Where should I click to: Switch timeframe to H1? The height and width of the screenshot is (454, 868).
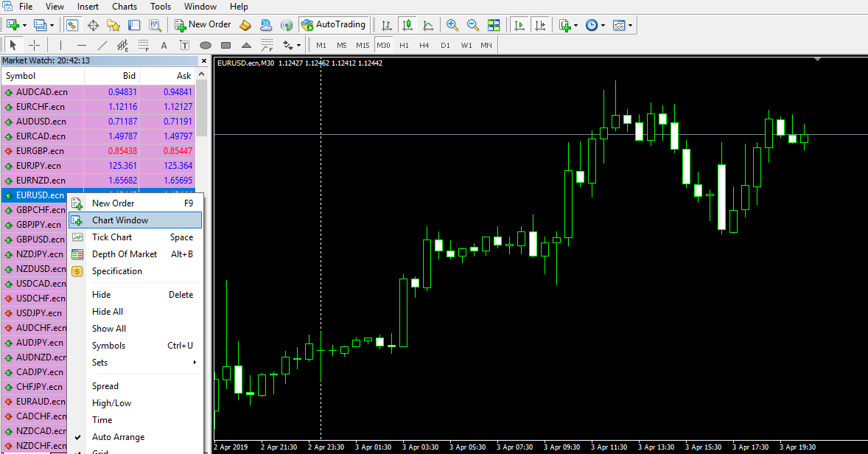click(x=404, y=46)
